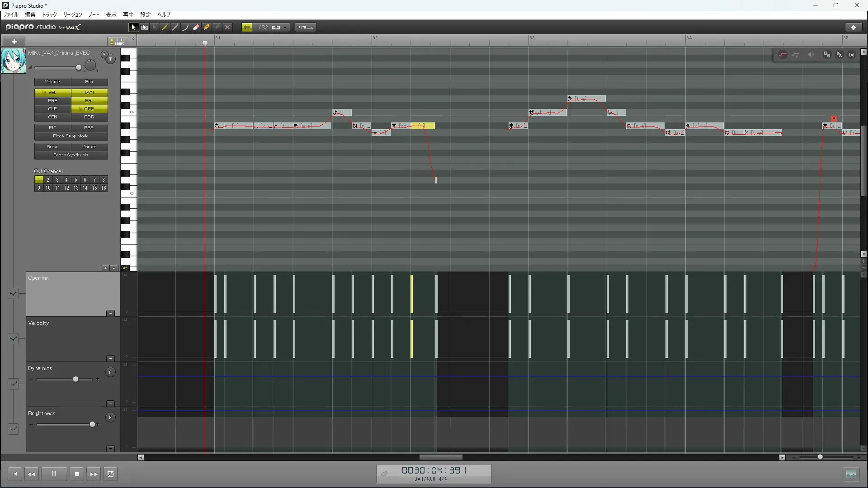The image size is (868, 488).
Task: Choose the eraser tool in toolbar
Action: [x=196, y=28]
